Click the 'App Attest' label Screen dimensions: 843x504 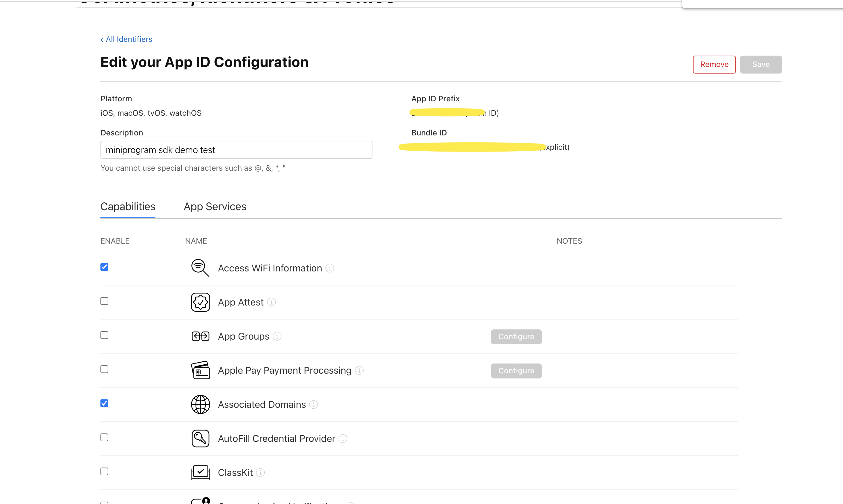point(241,302)
